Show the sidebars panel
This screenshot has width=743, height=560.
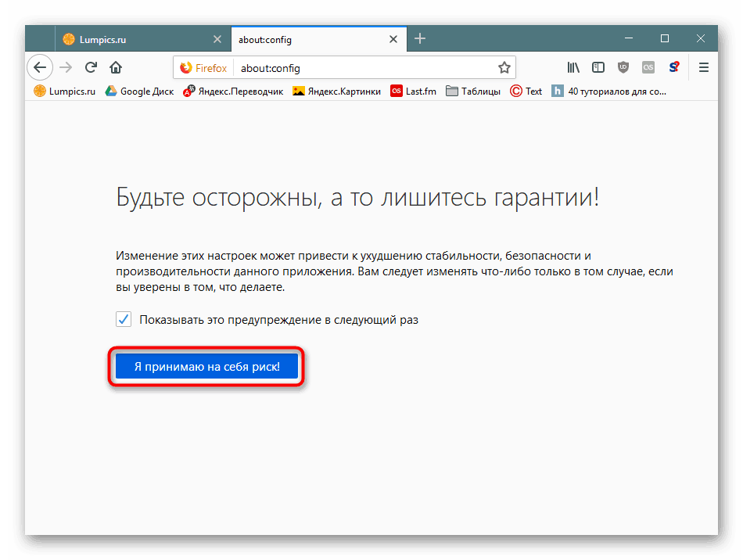(x=598, y=68)
